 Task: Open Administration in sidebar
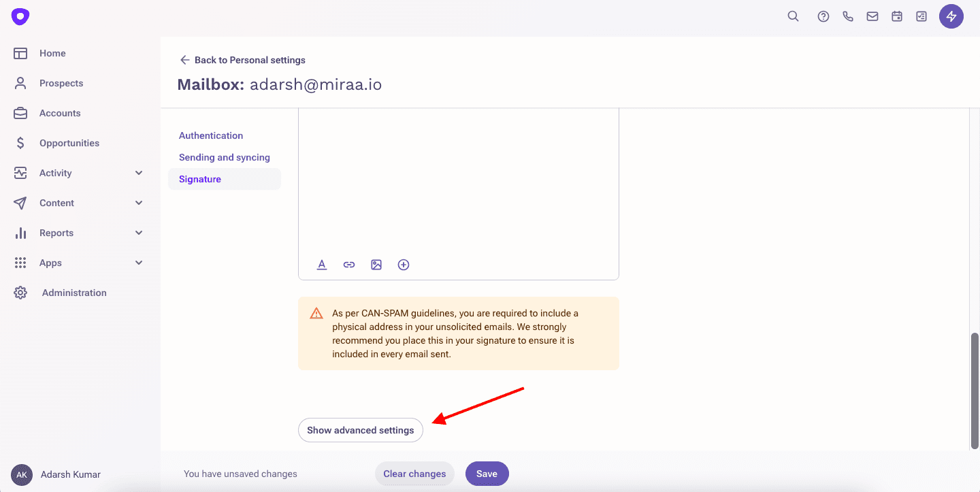tap(74, 293)
